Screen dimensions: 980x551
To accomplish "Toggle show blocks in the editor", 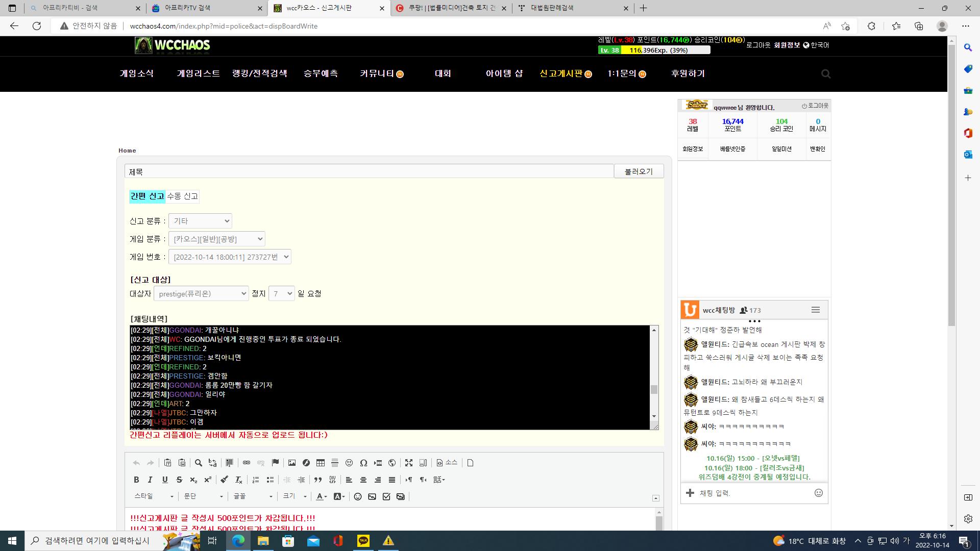I will [x=423, y=463].
